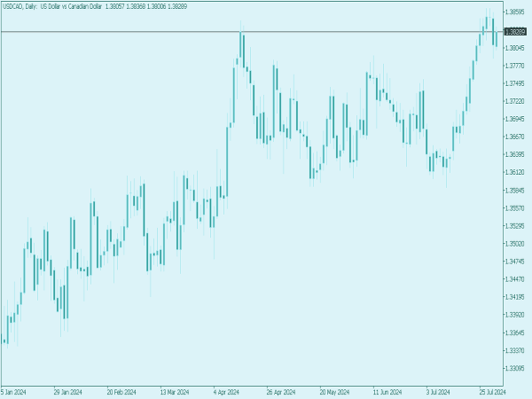
Task: Click the 5 Jan 2024 date label
Action: [x=13, y=392]
